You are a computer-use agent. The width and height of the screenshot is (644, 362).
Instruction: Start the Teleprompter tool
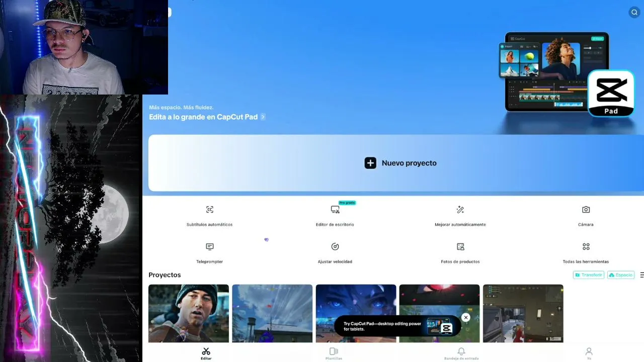pos(210,253)
